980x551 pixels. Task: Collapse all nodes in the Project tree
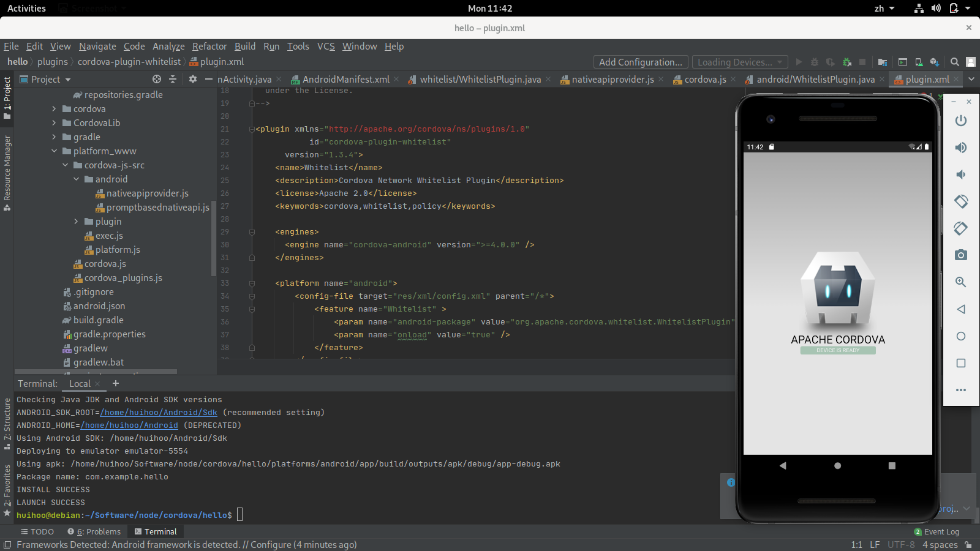[173, 80]
